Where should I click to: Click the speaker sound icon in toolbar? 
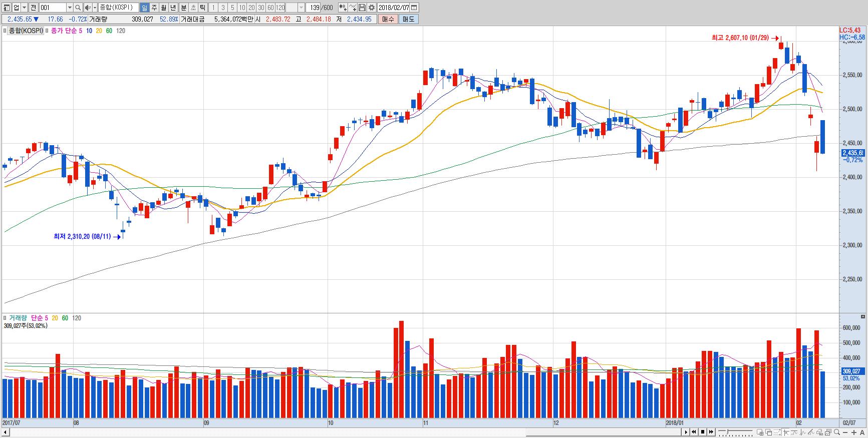[88, 8]
